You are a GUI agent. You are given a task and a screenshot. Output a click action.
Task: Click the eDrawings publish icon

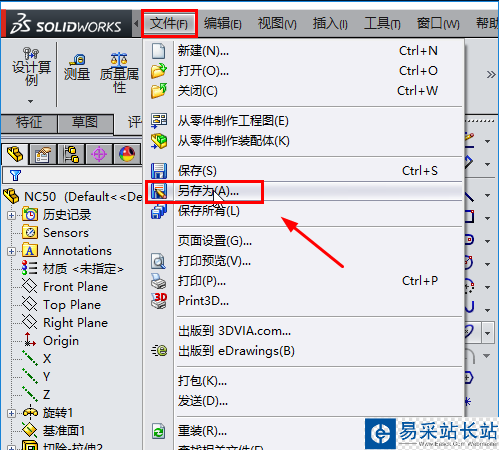click(159, 351)
